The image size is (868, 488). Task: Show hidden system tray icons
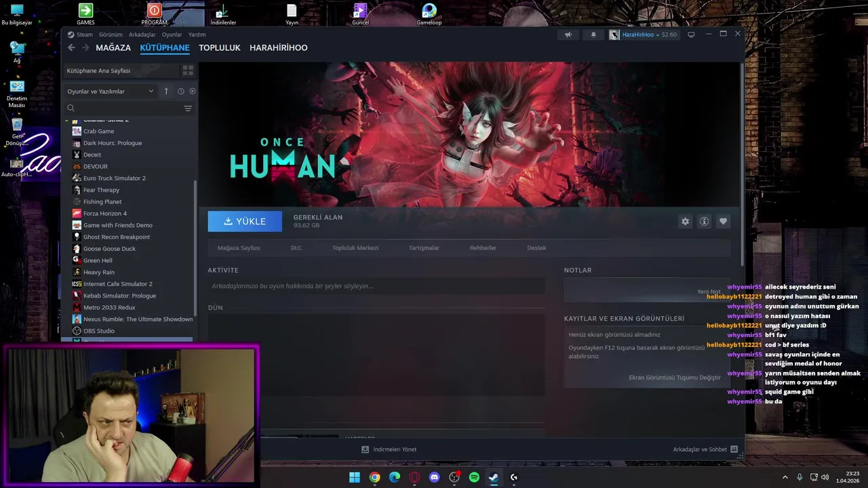[x=785, y=477]
